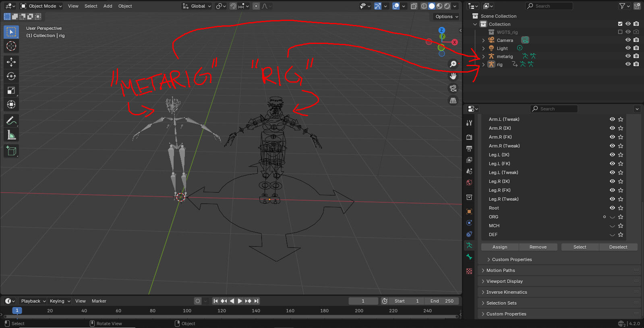Expand the rig object in outliner
Screen dimensions: 644x328
[483, 64]
